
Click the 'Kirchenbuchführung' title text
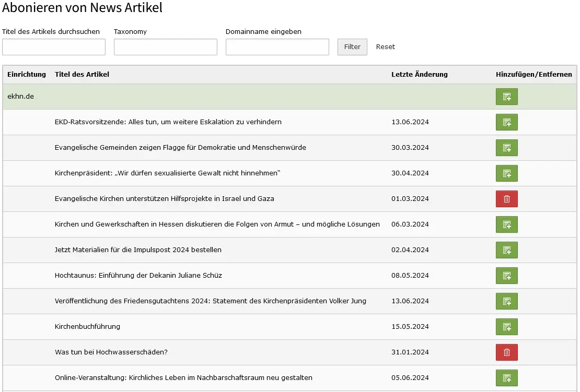(87, 327)
